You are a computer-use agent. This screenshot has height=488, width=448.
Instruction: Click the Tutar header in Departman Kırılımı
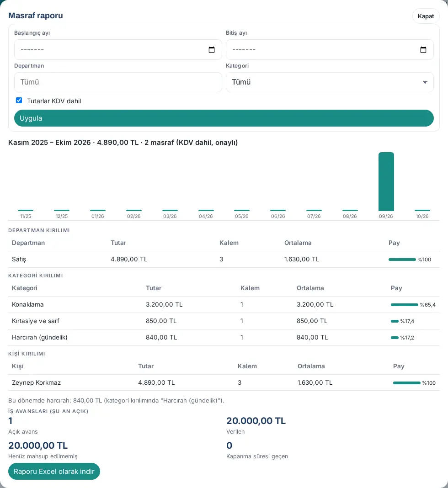(118, 243)
